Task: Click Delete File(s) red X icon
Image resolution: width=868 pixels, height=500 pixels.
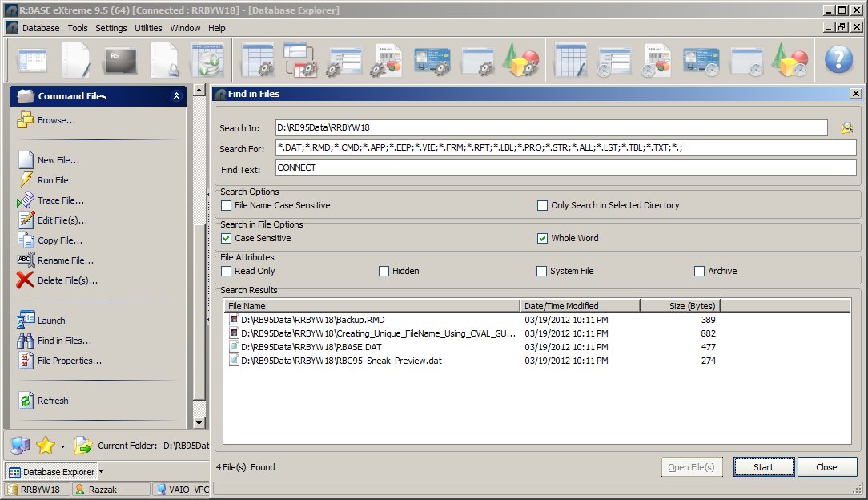Action: pyautogui.click(x=26, y=280)
